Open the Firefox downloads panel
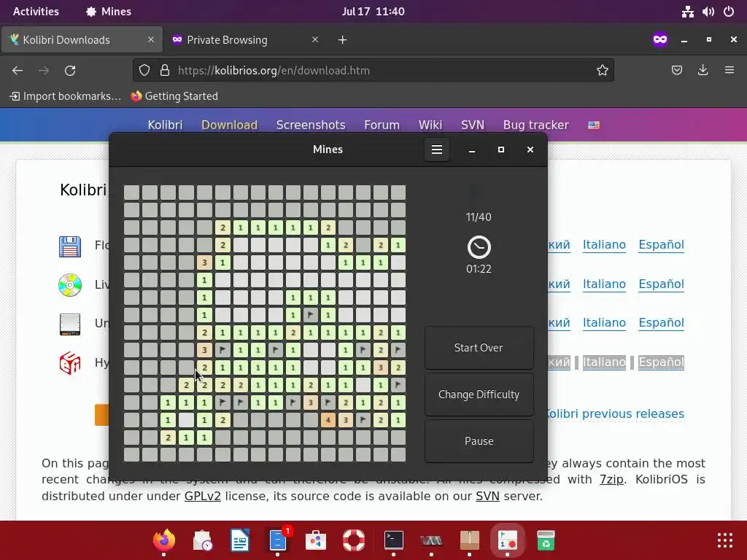The width and height of the screenshot is (747, 560). pos(703,71)
